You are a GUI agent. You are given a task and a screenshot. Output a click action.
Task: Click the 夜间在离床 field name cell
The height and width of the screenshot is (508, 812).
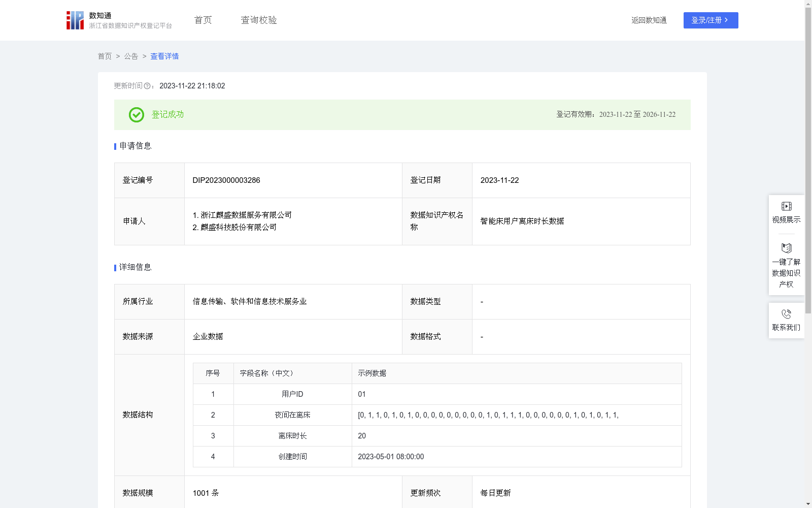(x=293, y=415)
